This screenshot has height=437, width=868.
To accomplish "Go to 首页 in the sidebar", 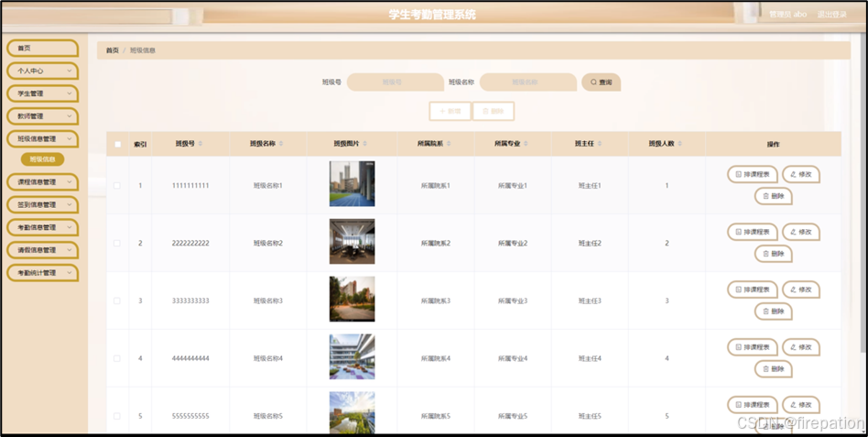I will coord(43,49).
